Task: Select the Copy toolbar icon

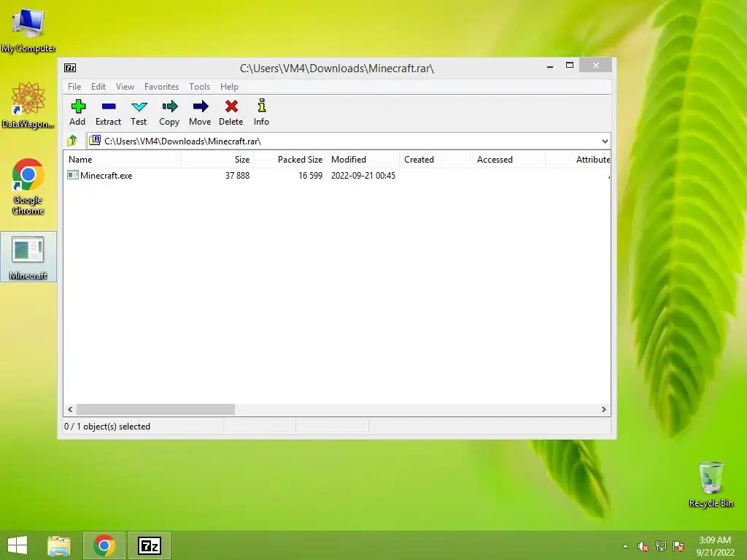Action: pos(169,112)
